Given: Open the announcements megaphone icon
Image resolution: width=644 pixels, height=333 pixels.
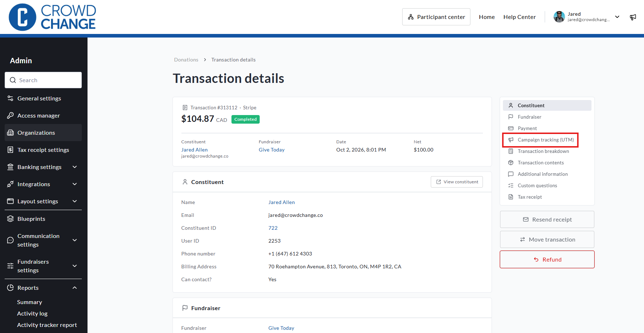Looking at the screenshot, I should coord(633,17).
